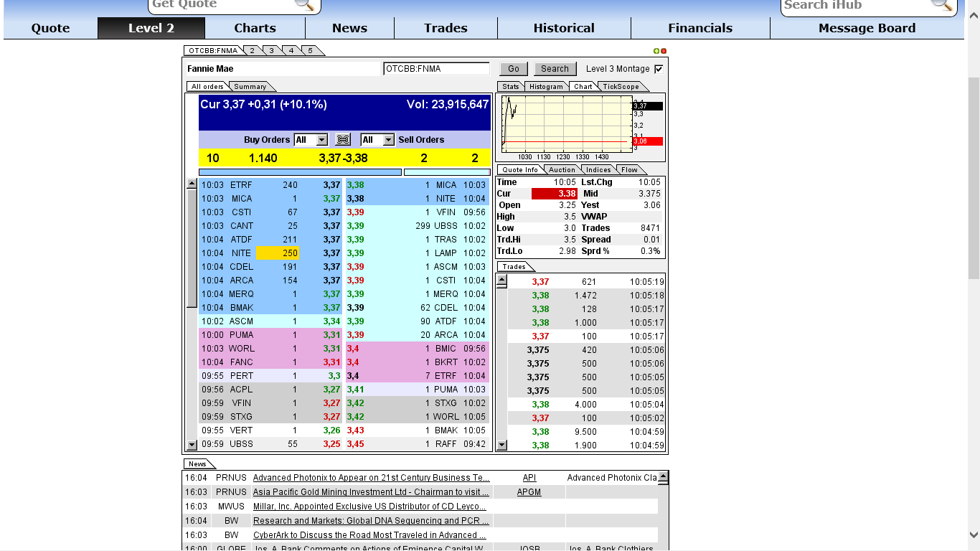Click the magnifier icon beside Get Quote

point(304,4)
